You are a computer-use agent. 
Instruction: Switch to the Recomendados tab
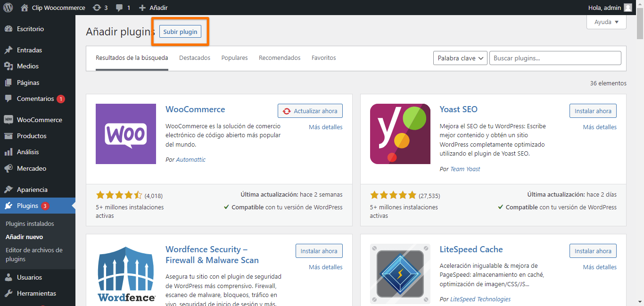[x=280, y=58]
